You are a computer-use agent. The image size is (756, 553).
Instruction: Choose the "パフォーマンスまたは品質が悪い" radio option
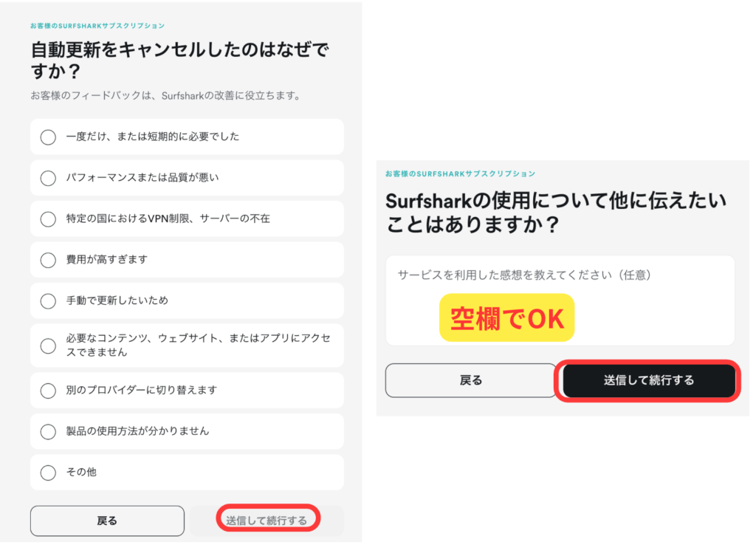point(49,178)
